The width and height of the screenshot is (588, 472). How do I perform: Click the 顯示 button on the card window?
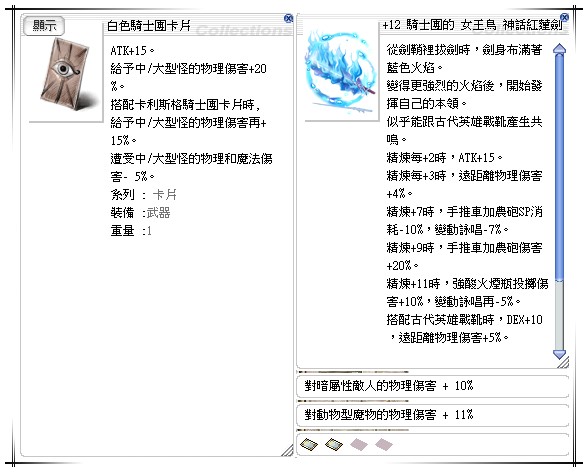point(44,25)
